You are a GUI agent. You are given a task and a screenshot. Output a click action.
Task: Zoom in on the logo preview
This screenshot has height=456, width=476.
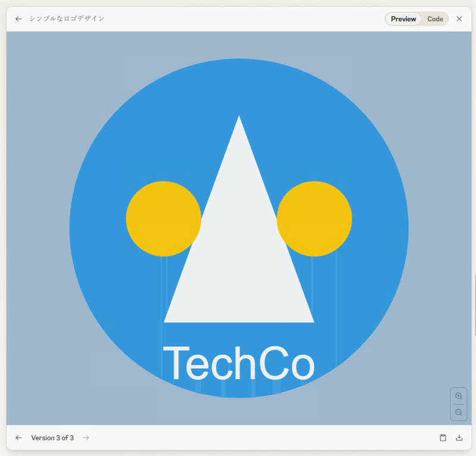(x=458, y=396)
